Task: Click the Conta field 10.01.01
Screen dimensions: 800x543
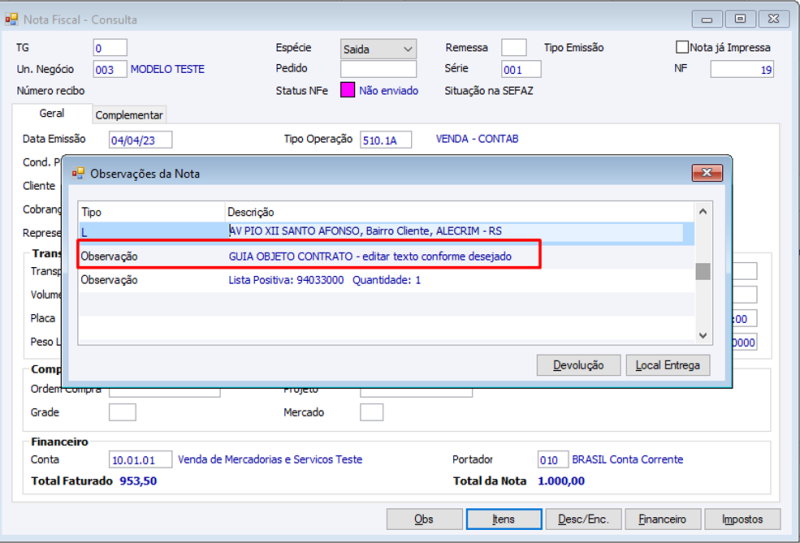Action: pyautogui.click(x=140, y=460)
